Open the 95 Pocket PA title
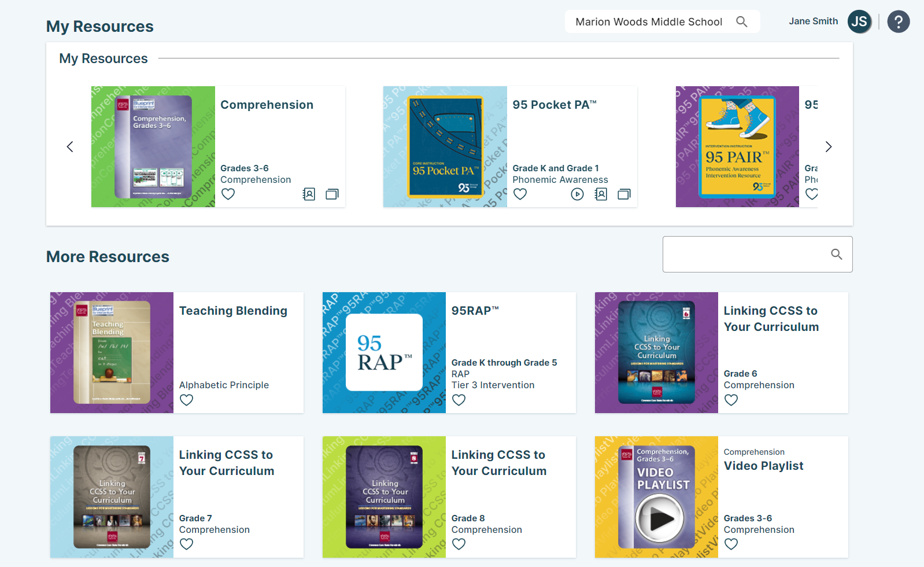 point(555,105)
